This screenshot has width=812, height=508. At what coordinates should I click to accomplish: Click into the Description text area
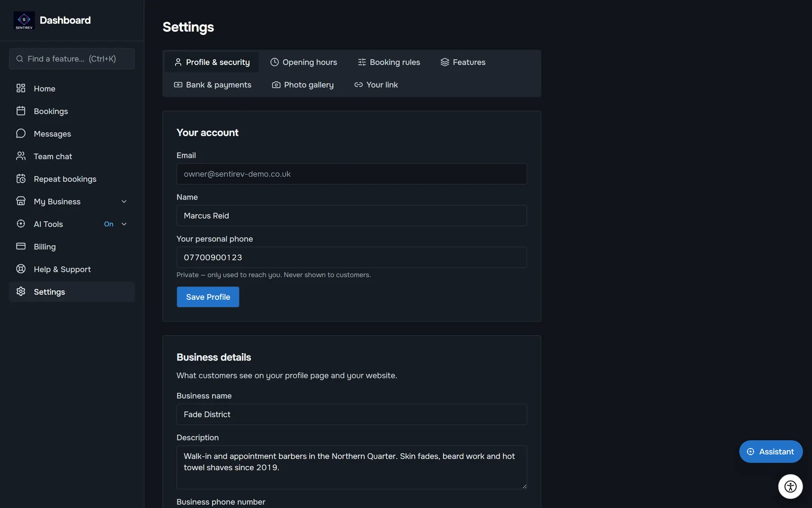(x=352, y=467)
